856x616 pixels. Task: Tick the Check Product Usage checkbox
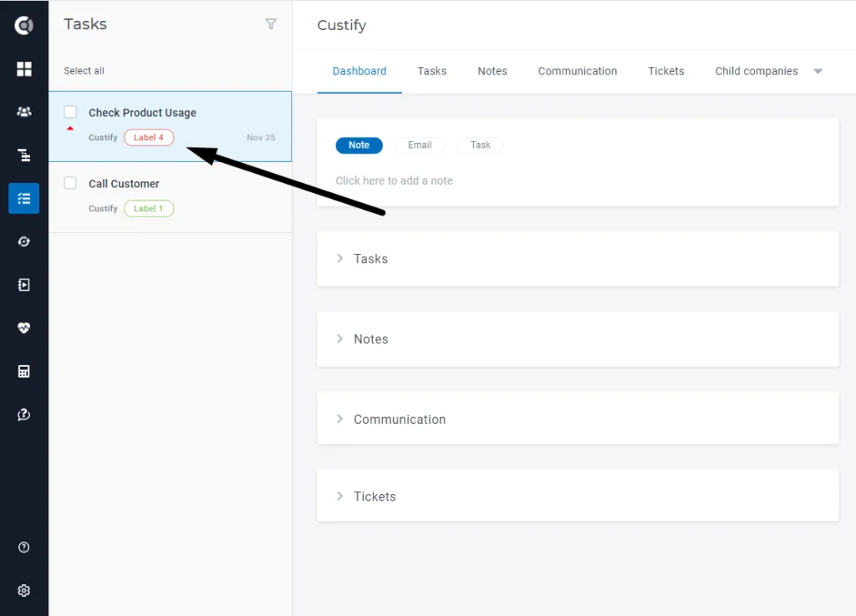point(70,112)
